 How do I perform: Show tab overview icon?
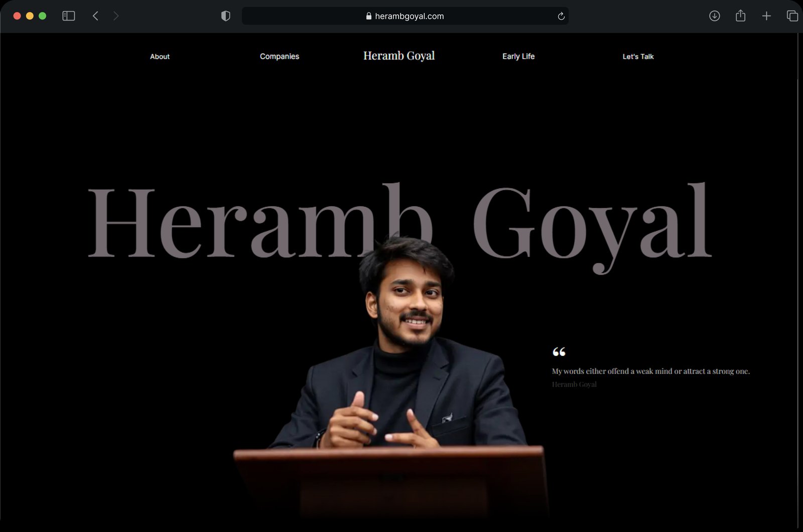pyautogui.click(x=792, y=16)
